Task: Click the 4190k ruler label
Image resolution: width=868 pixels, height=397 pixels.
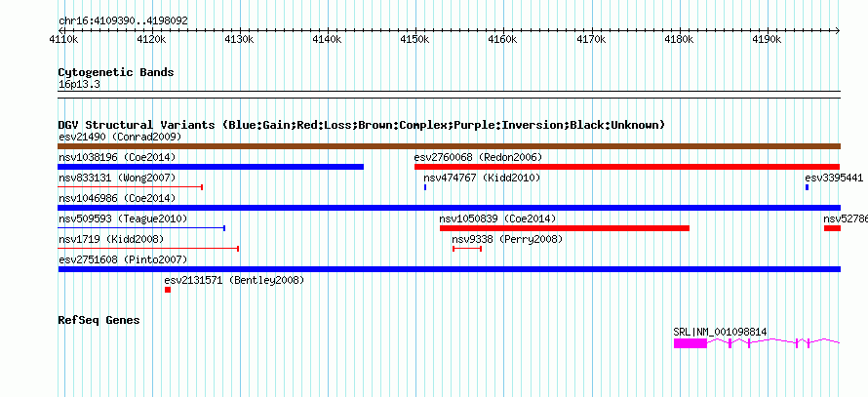Action: 768,40
